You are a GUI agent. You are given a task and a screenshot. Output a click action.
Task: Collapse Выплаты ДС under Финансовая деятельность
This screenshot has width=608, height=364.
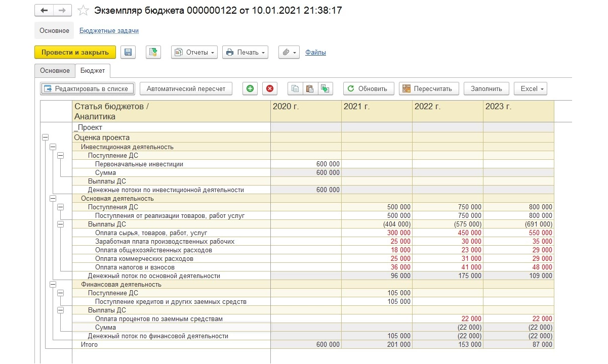pyautogui.click(x=61, y=310)
